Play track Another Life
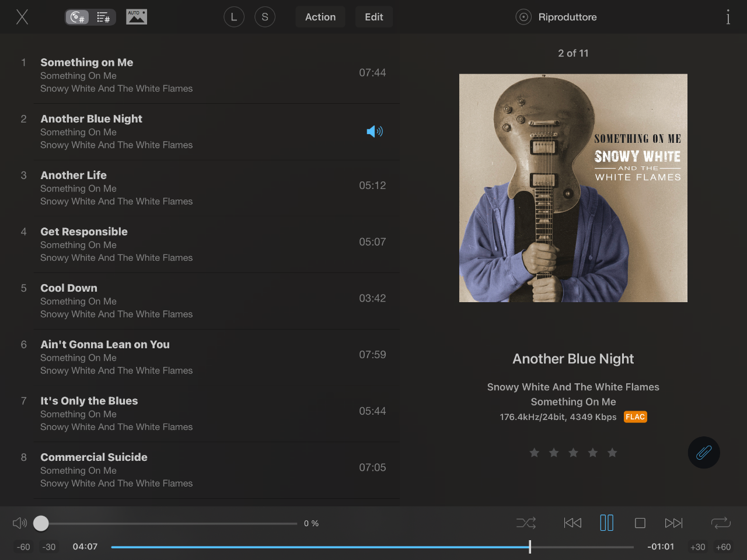Image resolution: width=747 pixels, height=560 pixels. [200, 188]
